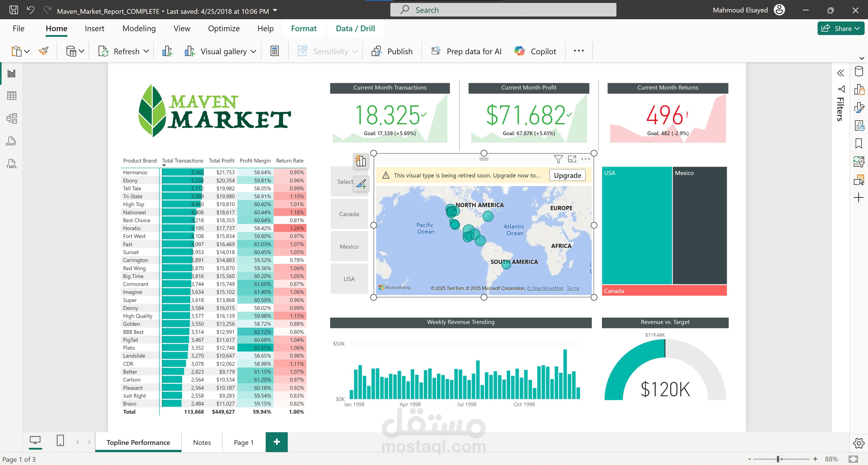Click the Share button
Viewport: 868px width, 465px height.
(x=841, y=29)
